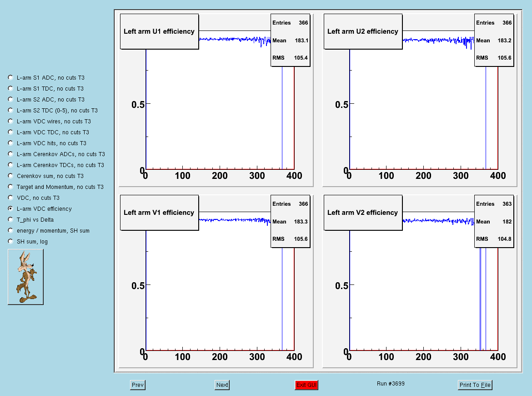Click Mean 183.3 value in V1 stats
This screenshot has width=532, height=396.
301,221
